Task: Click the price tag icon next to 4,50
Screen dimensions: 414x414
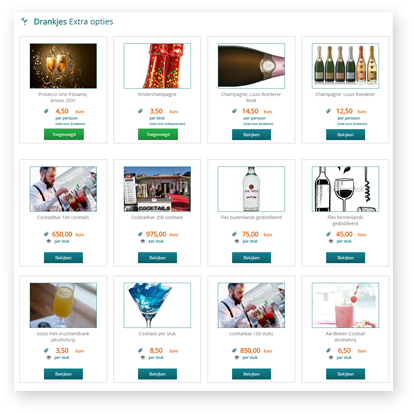Action: click(x=46, y=111)
